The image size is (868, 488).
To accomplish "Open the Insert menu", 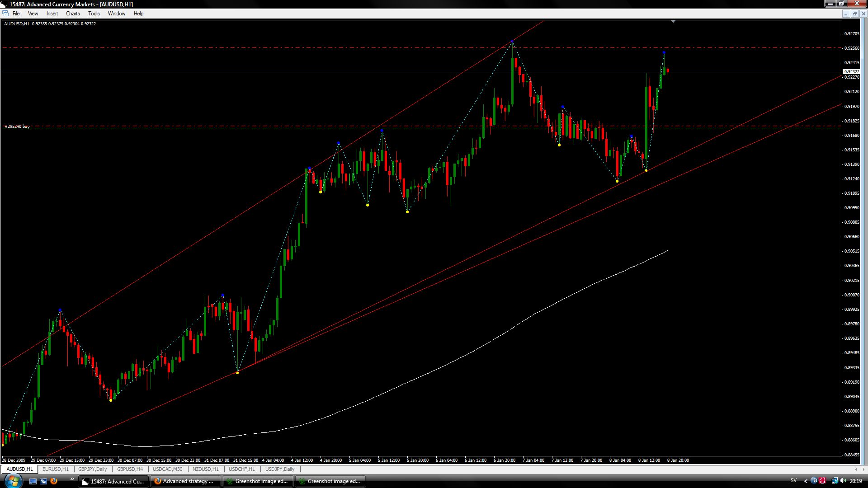I will 52,14.
